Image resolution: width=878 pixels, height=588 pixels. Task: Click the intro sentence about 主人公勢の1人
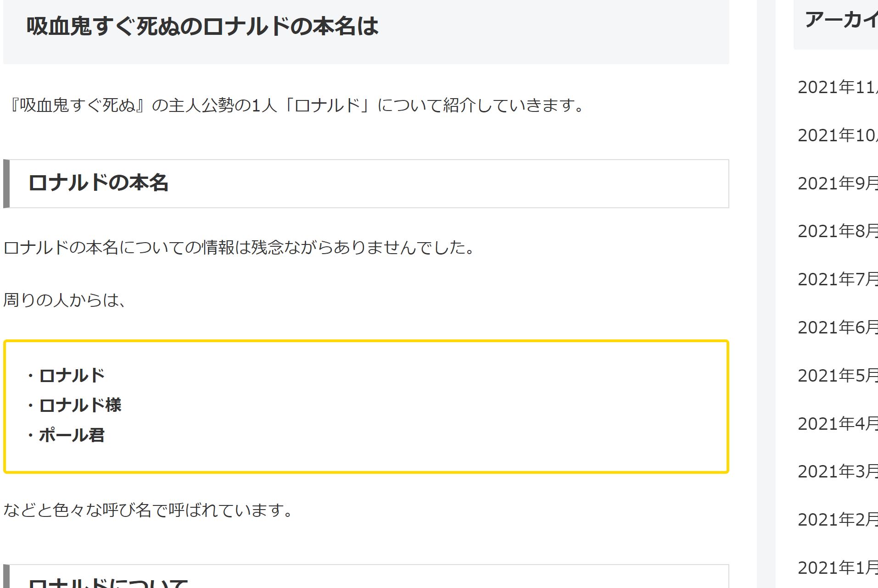296,105
